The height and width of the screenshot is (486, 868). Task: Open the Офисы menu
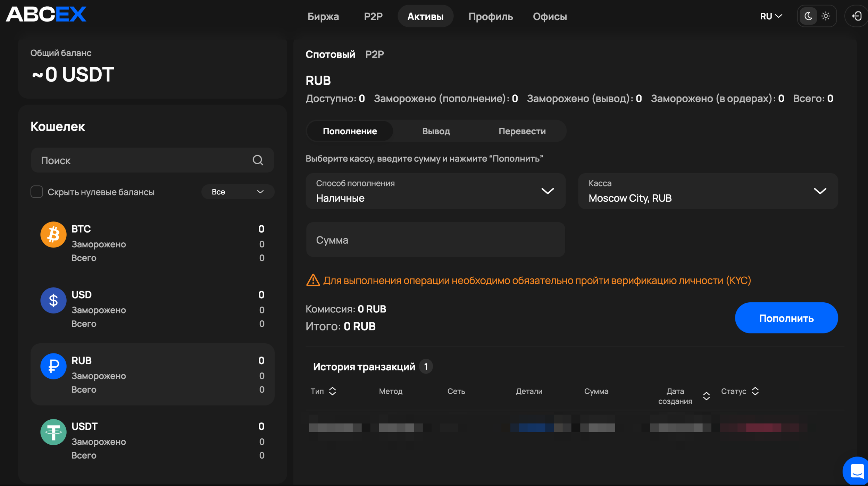tap(550, 16)
